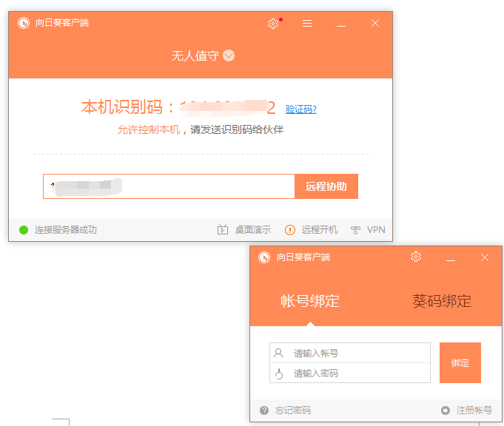Open 桌面演示 desktop demo icon

point(223,230)
